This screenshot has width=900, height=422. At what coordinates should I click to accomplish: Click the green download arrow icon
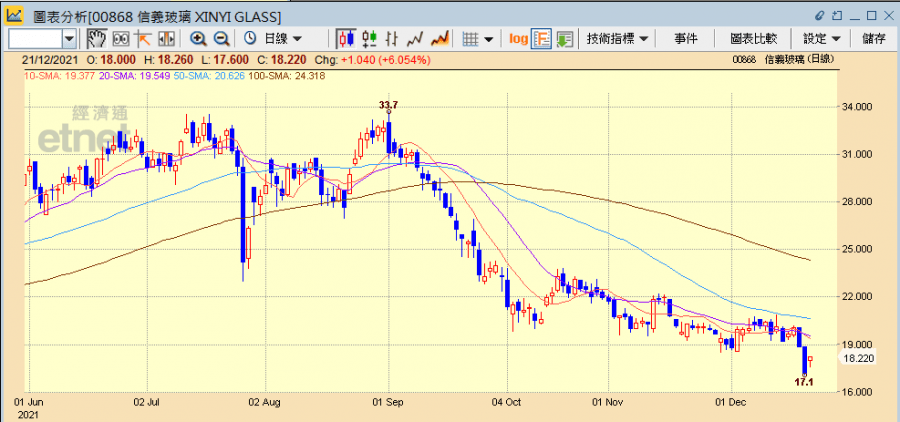565,38
